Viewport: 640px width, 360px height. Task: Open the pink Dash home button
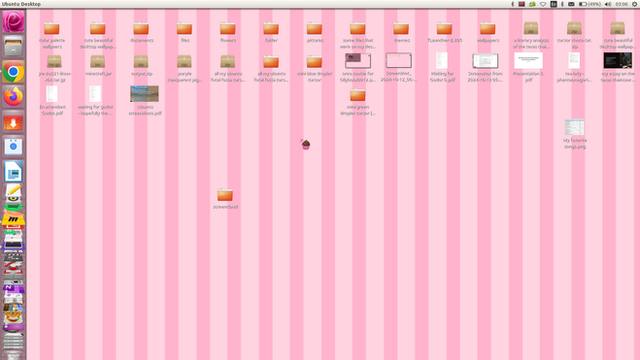click(x=13, y=21)
